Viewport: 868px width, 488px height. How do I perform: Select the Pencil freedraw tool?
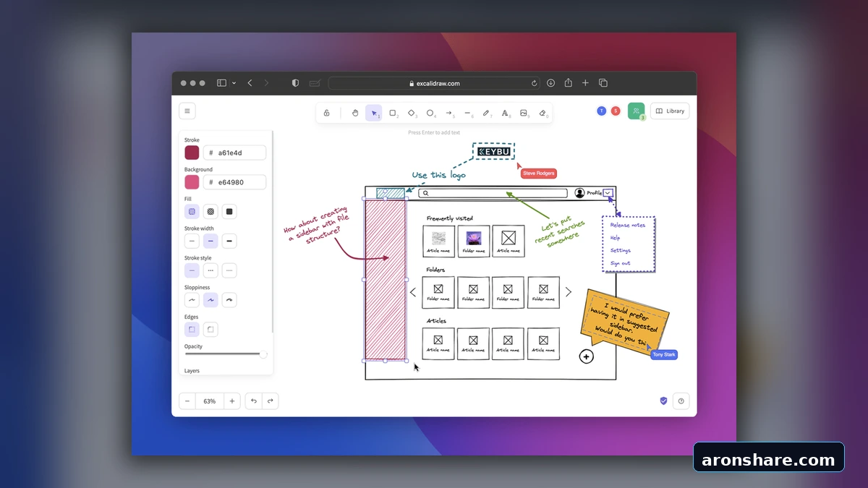coord(487,113)
